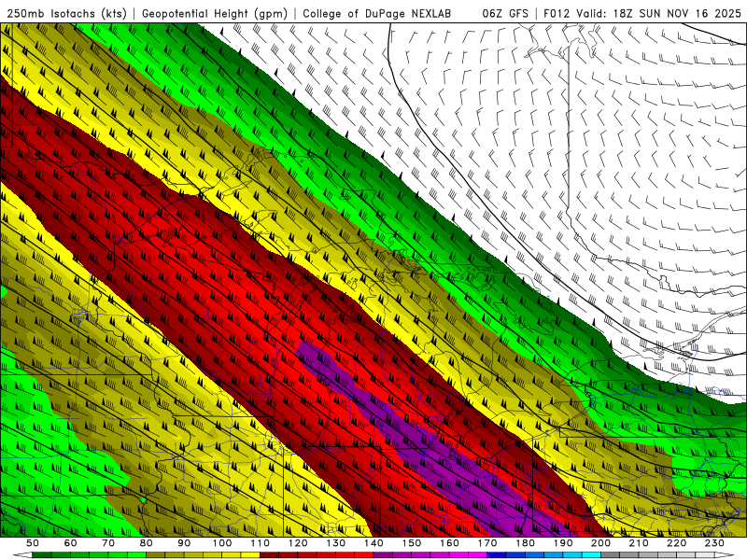This screenshot has height=560, width=747.
Task: Click the '110' value on the color scale
Action: pyautogui.click(x=261, y=543)
